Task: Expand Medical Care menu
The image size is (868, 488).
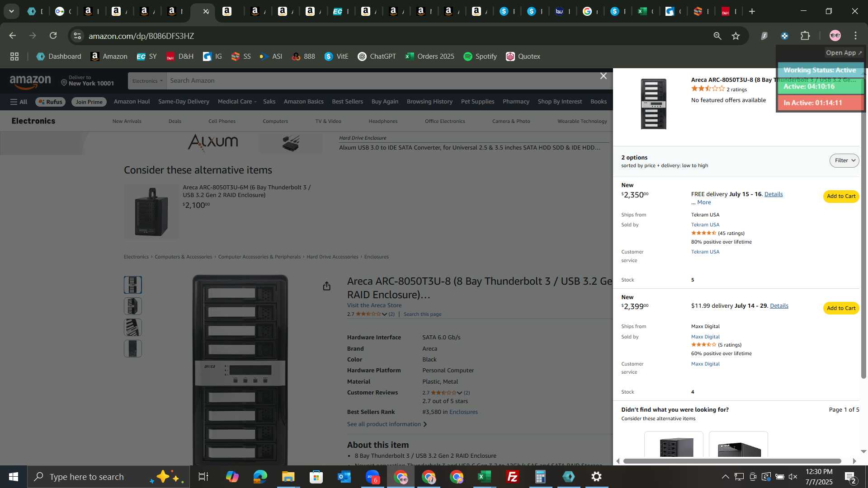Action: [x=237, y=102]
